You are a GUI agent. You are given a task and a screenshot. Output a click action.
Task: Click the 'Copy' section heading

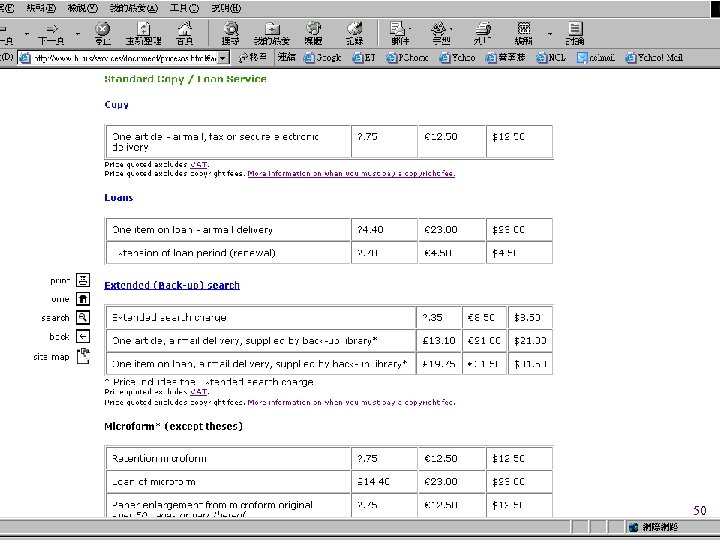point(116,105)
